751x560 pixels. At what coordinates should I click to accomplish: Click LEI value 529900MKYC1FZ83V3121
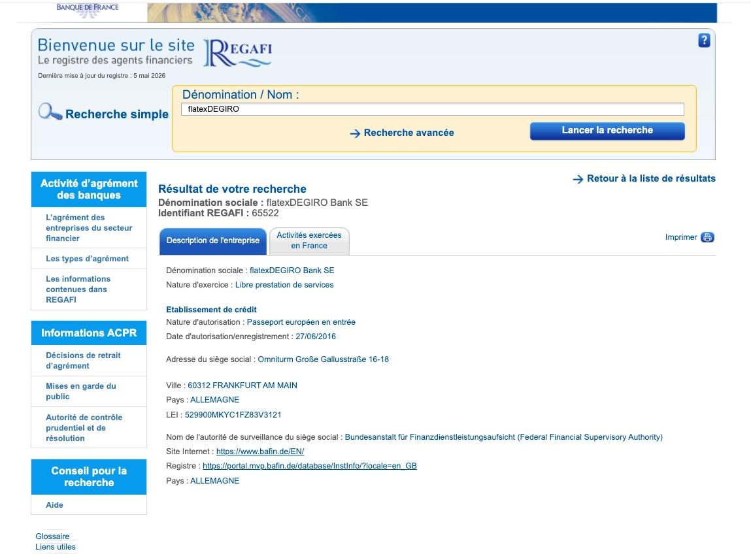(233, 415)
